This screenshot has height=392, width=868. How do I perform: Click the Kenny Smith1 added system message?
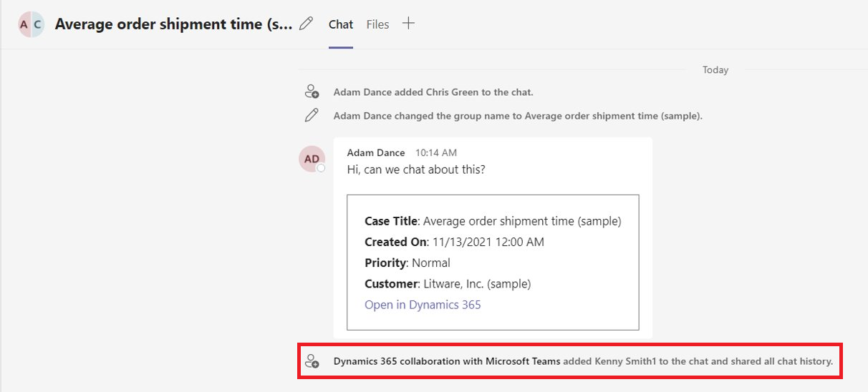tap(583, 361)
